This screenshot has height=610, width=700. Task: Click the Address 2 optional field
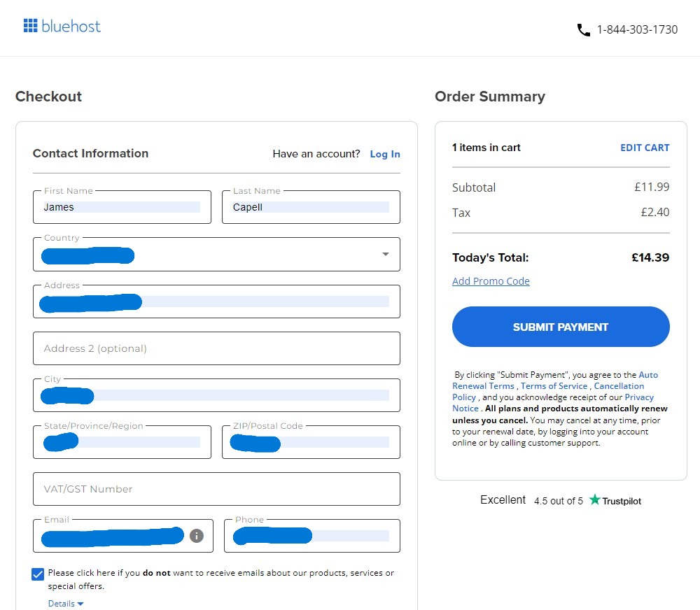[216, 348]
